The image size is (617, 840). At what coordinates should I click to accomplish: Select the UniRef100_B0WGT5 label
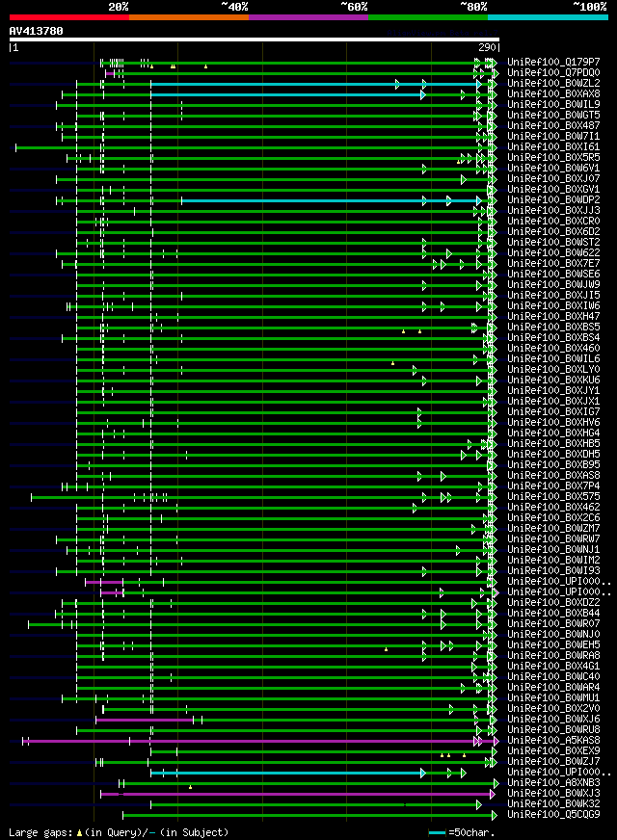553,116
